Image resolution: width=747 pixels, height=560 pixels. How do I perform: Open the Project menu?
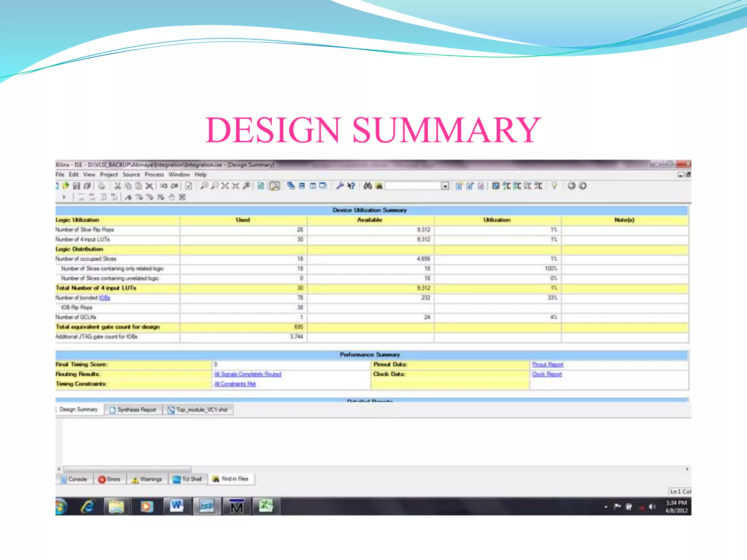tap(109, 175)
